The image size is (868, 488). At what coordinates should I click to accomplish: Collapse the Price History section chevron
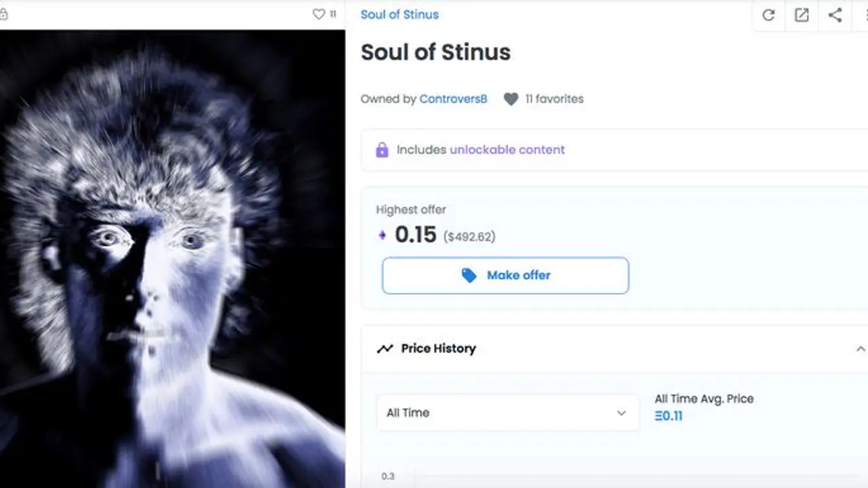[861, 348]
